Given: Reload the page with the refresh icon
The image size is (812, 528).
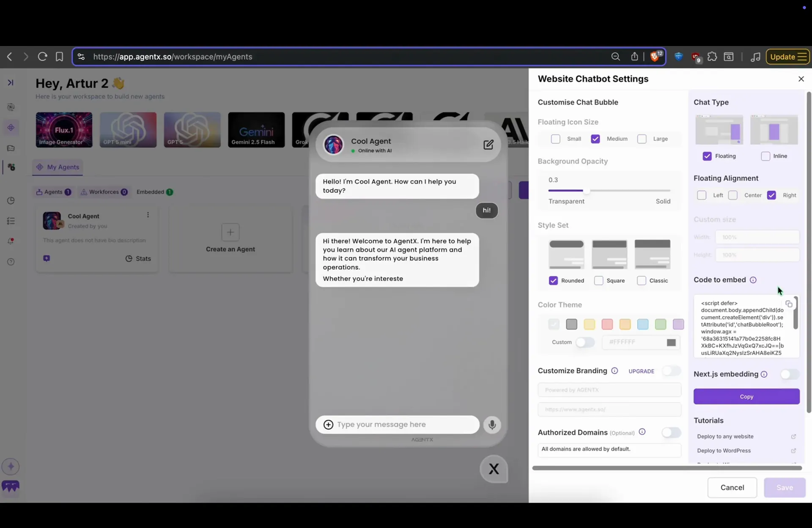Looking at the screenshot, I should point(42,57).
